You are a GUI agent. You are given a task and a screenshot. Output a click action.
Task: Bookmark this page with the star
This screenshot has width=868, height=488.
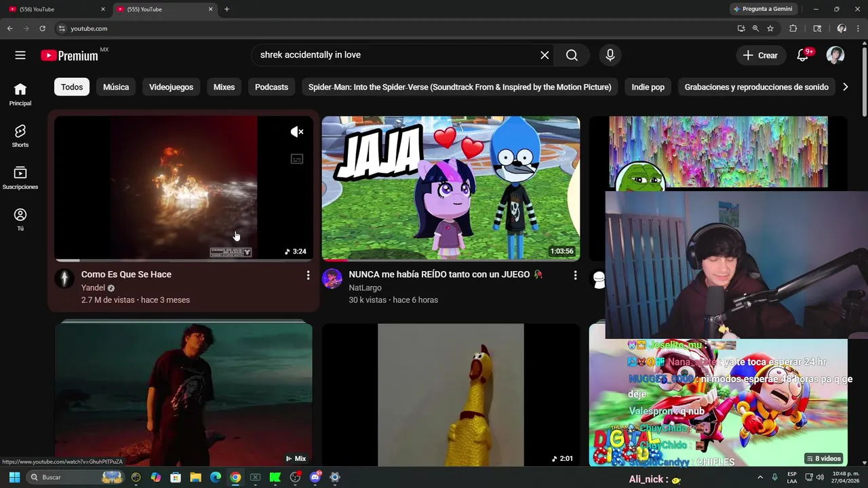[770, 28]
